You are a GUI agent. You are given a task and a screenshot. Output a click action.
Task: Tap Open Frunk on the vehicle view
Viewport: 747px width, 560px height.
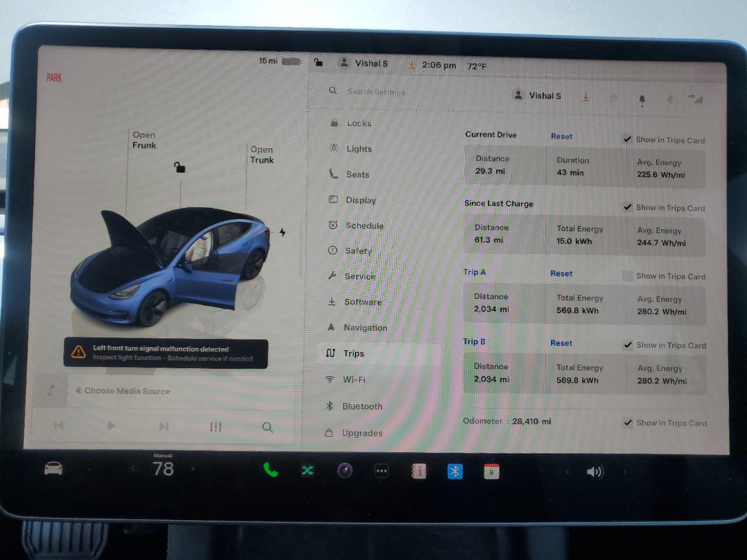point(144,140)
